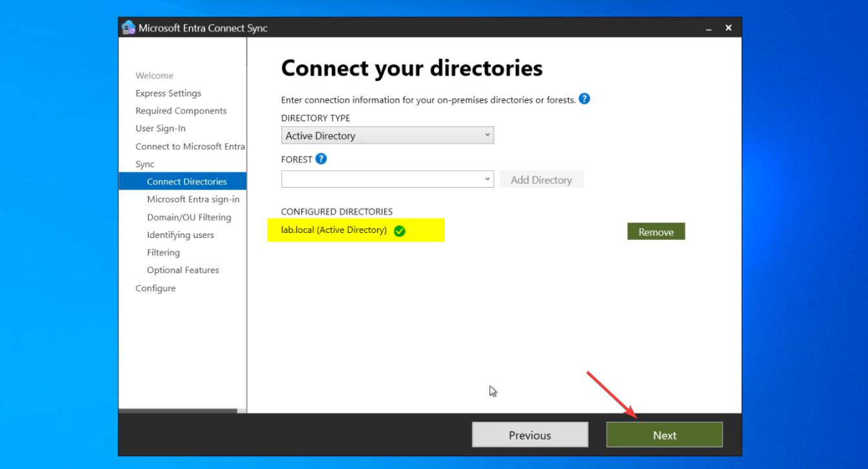Open Microsoft Entra sign-in step
Viewport: 868px width, 469px height.
coord(193,199)
